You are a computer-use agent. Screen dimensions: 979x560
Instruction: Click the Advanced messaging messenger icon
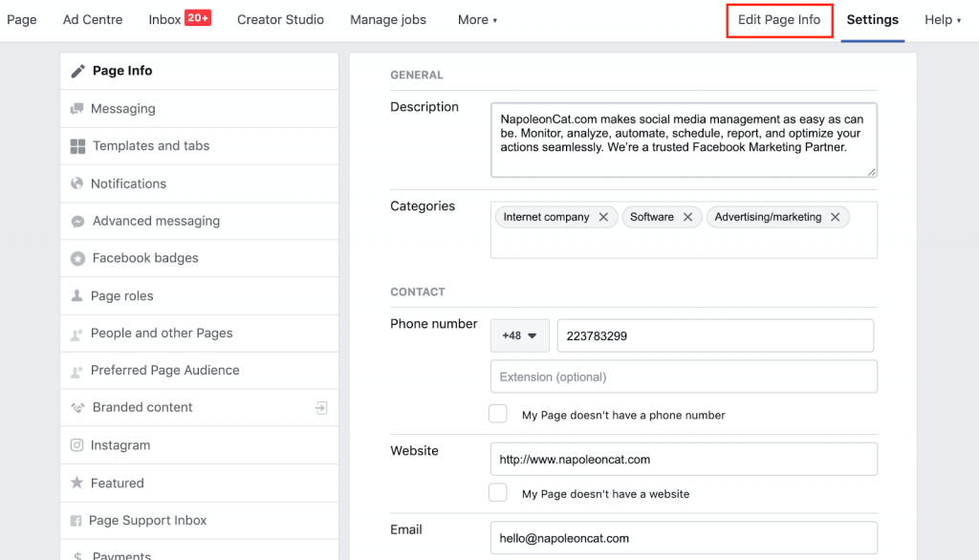pos(77,221)
